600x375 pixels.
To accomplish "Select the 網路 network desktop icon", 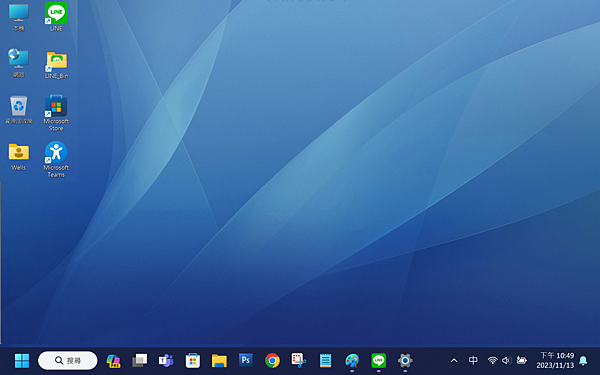I will (18, 63).
